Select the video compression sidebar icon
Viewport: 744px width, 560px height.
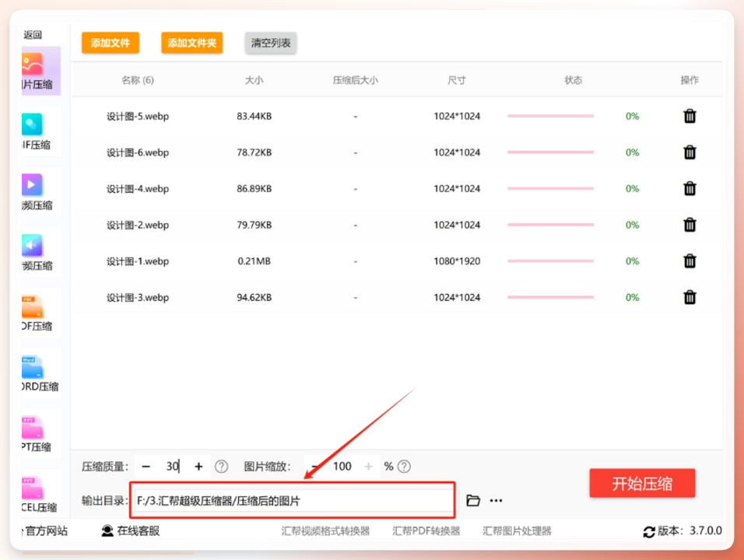32,185
